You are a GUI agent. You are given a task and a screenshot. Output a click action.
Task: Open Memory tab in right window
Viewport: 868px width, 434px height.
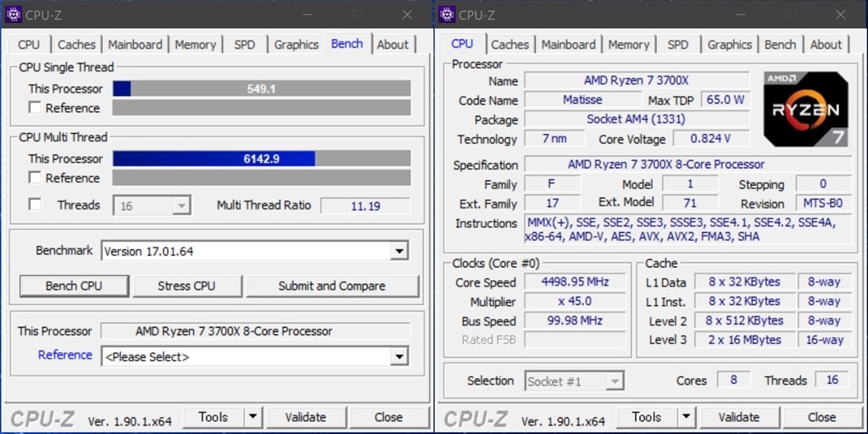tap(629, 45)
